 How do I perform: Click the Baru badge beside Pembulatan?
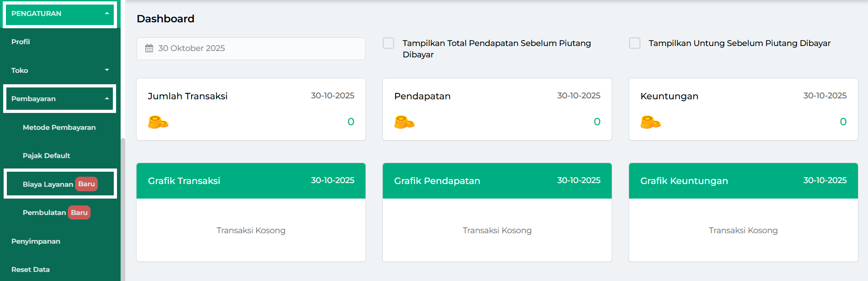pyautogui.click(x=79, y=213)
